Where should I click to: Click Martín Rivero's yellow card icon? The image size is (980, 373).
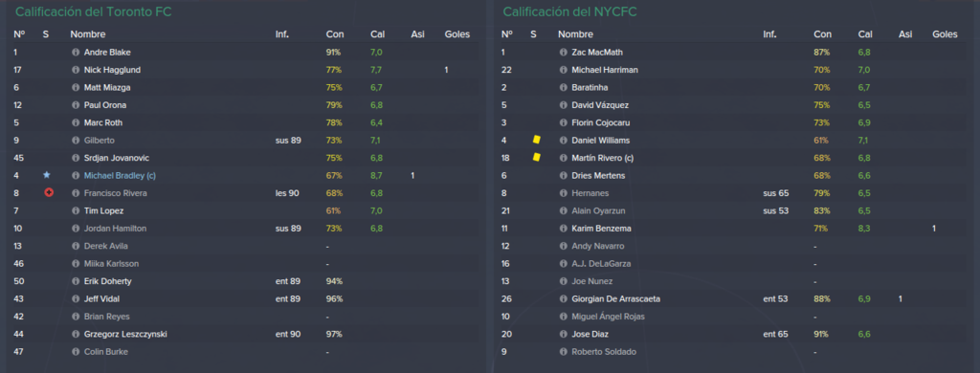(x=536, y=158)
